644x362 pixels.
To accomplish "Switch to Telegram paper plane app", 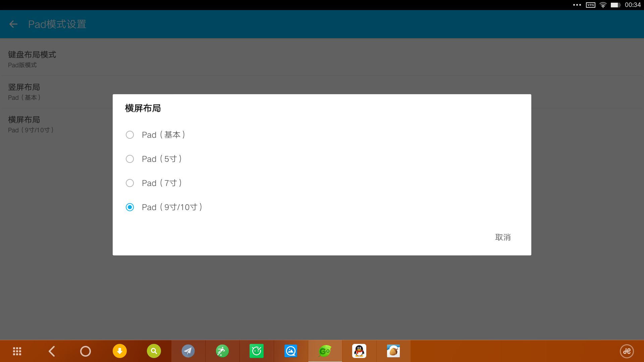I will (x=188, y=351).
